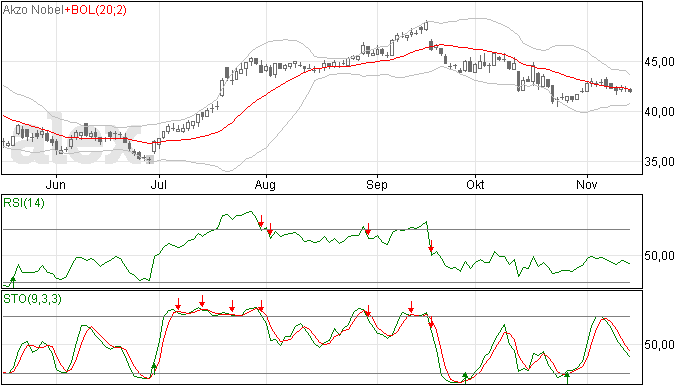Select the Jun label on the time axis
The image size is (690, 387).
[x=56, y=185]
